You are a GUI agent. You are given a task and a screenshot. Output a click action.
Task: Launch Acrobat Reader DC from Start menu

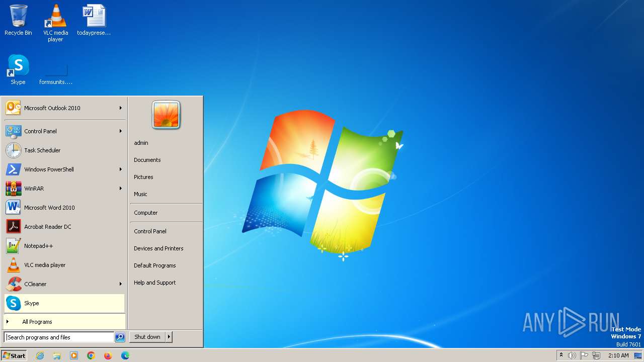point(65,227)
